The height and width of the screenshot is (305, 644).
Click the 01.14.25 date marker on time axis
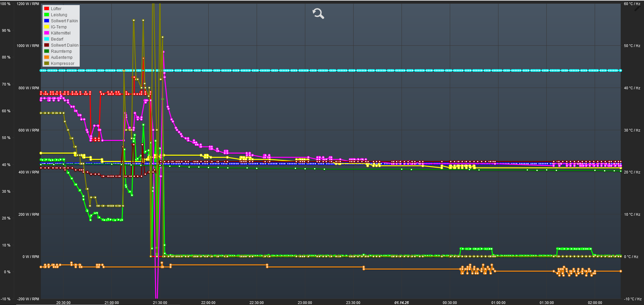point(402,303)
